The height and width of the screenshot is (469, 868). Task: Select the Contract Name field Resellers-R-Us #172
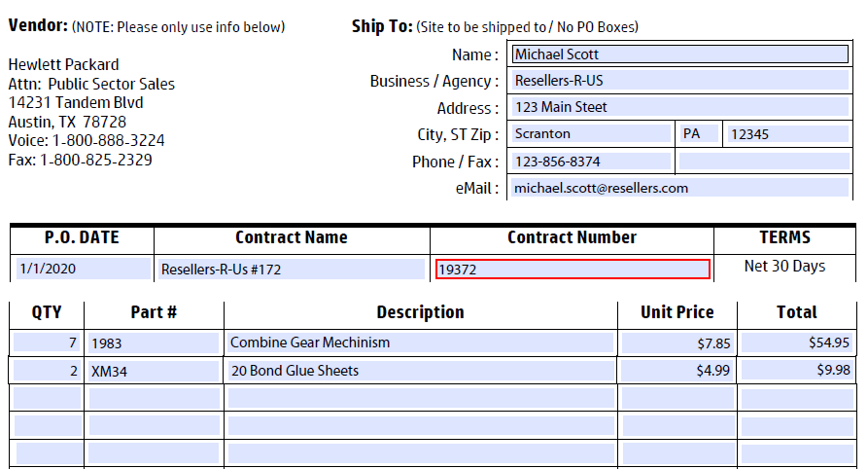coord(292,270)
